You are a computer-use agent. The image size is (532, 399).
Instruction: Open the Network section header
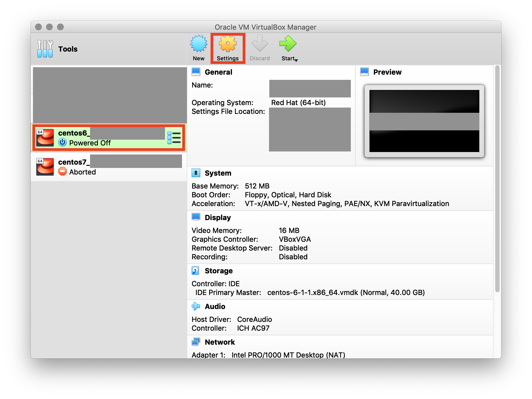pos(220,342)
